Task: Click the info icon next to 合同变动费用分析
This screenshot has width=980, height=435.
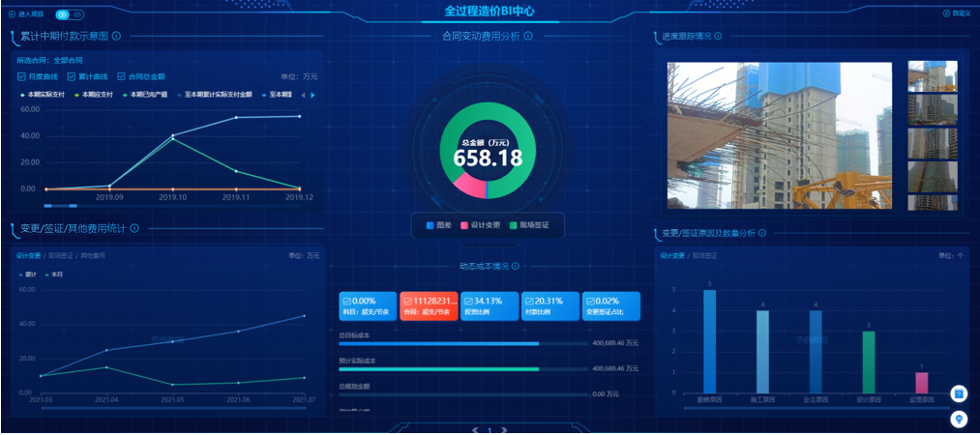Action: coord(555,36)
